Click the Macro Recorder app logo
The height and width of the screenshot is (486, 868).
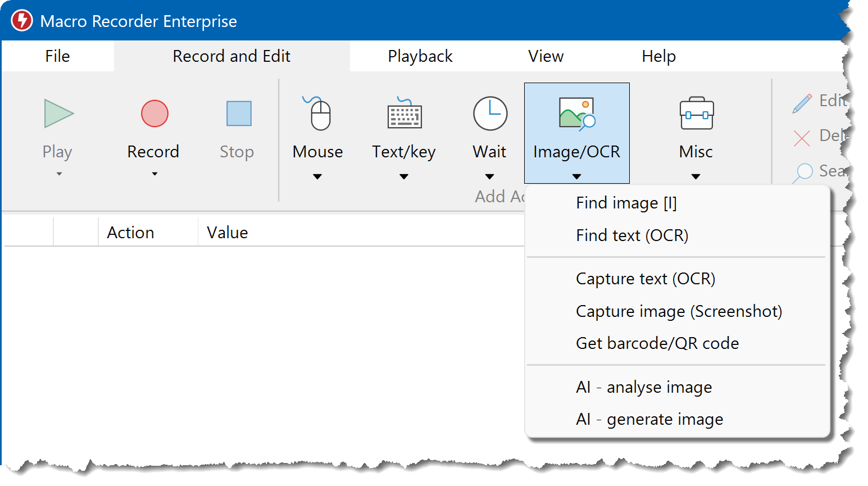(x=22, y=21)
